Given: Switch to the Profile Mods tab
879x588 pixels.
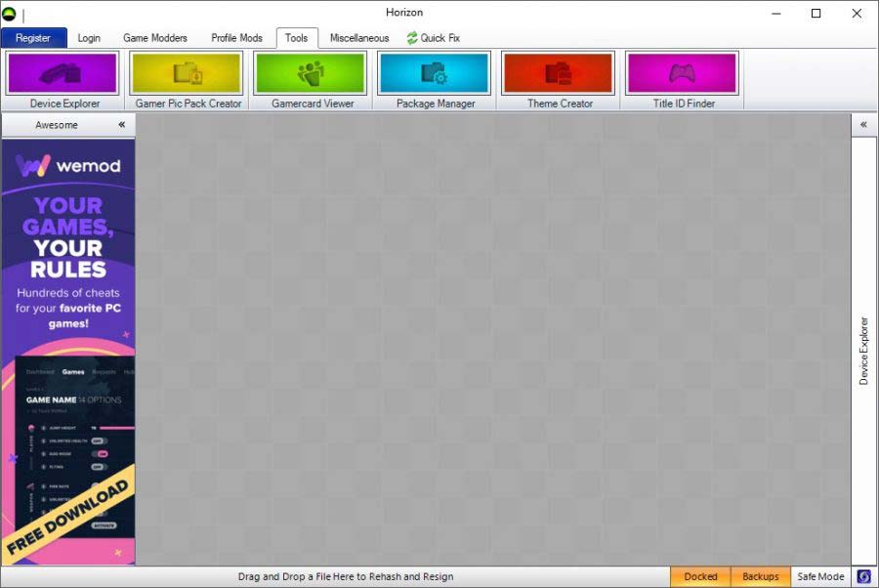Looking at the screenshot, I should 236,38.
